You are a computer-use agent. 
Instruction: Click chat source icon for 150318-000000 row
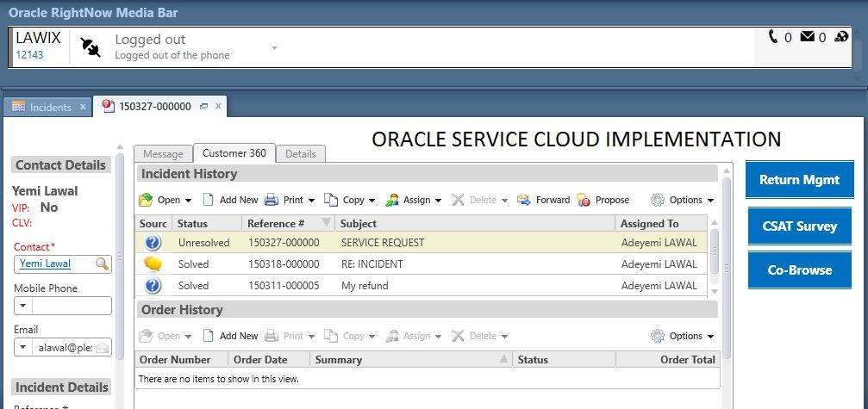(x=153, y=264)
